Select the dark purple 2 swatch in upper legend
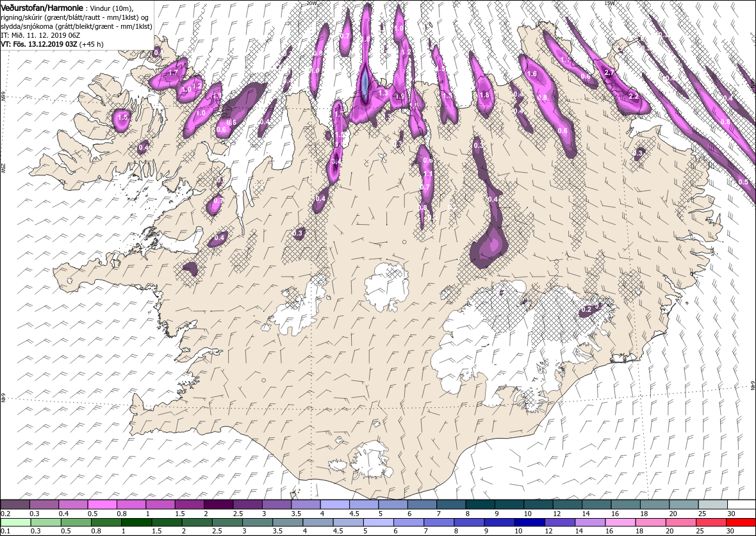756x536 pixels. 218,504
